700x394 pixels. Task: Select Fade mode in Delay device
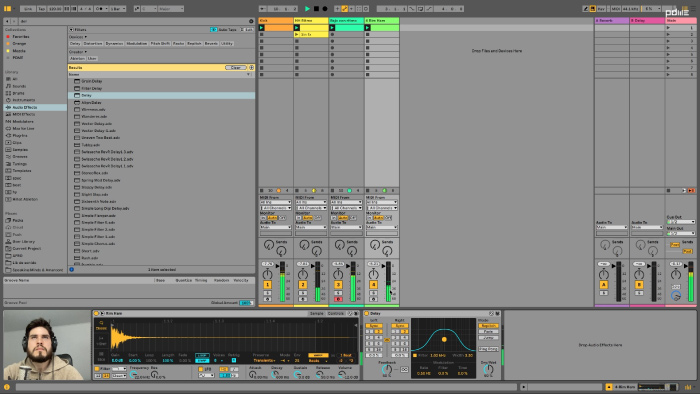pos(488,332)
